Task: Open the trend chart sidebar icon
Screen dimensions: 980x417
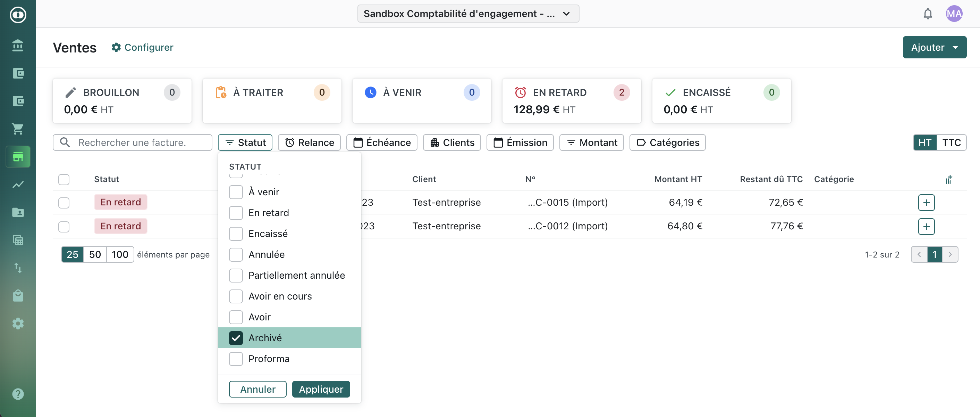Action: click(x=17, y=184)
